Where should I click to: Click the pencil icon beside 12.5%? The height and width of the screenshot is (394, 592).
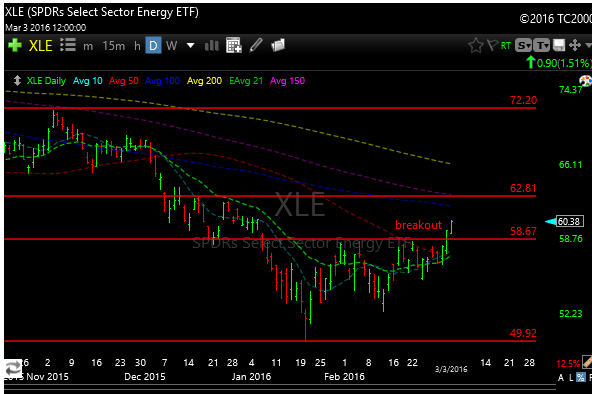tap(587, 362)
